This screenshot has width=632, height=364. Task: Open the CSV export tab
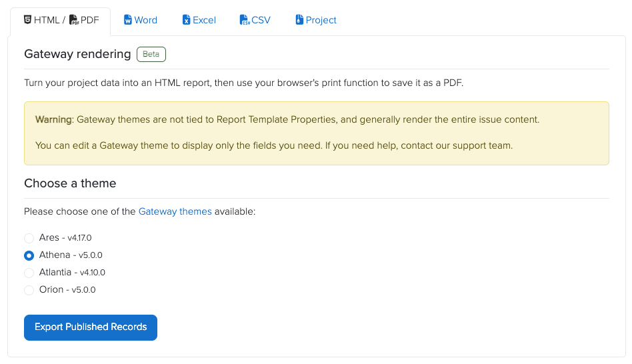pyautogui.click(x=255, y=20)
